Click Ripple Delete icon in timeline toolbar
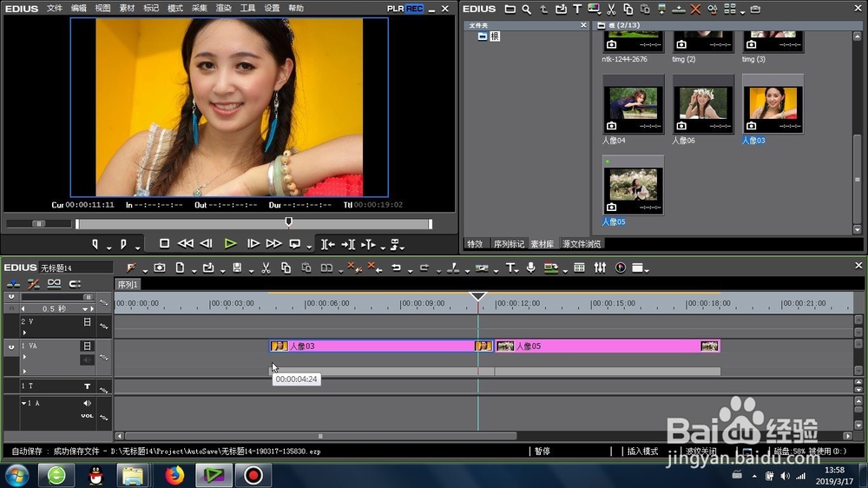Viewport: 868px width, 488px height. pyautogui.click(x=375, y=268)
